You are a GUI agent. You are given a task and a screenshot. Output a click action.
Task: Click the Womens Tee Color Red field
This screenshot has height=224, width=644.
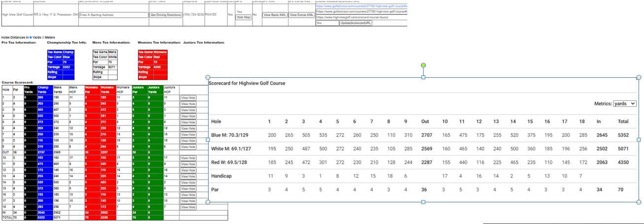pyautogui.click(x=161, y=57)
